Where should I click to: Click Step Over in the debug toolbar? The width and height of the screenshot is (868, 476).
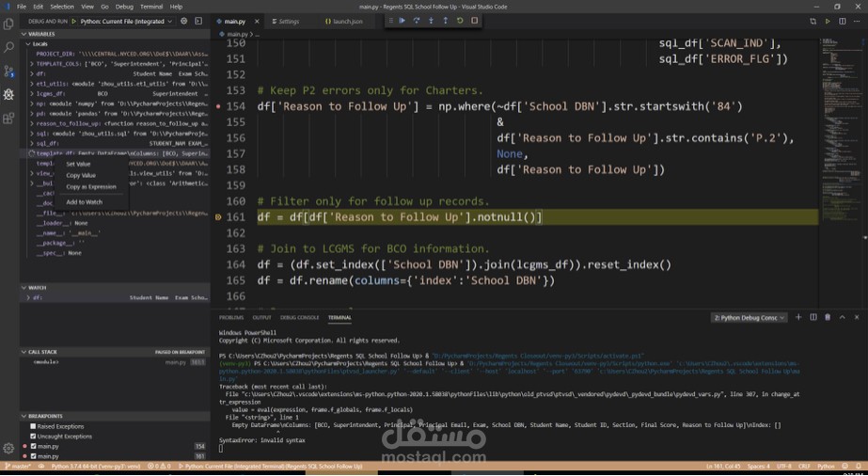pos(417,21)
